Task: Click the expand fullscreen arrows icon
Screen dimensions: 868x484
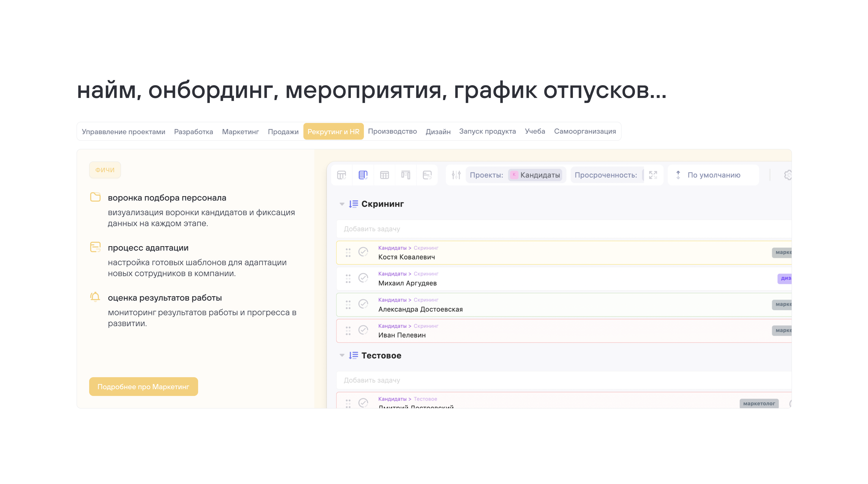Action: [653, 175]
